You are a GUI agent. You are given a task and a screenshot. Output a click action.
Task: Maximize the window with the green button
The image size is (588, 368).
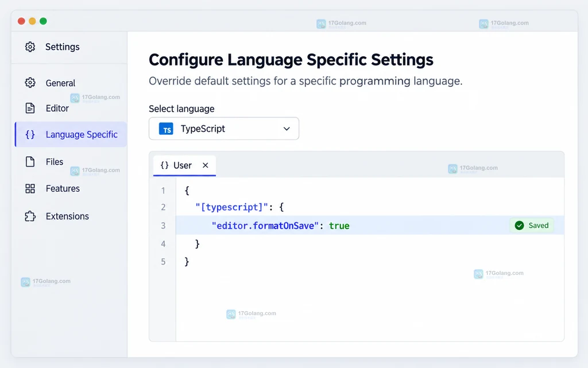(x=43, y=21)
